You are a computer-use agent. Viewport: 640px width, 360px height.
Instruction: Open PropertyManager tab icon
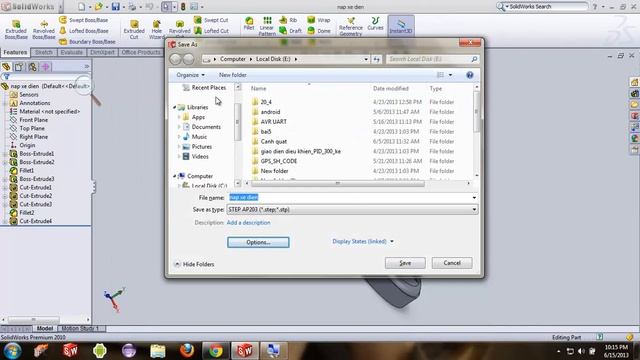pyautogui.click(x=19, y=67)
